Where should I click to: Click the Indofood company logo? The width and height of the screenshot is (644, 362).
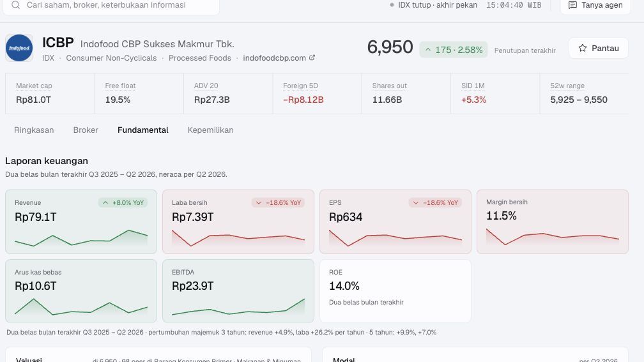[19, 48]
